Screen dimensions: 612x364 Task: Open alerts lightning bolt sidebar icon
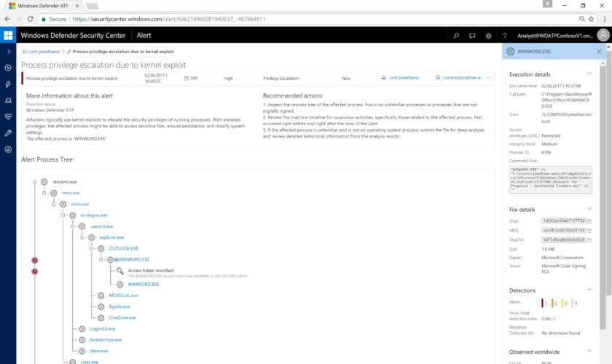point(8,84)
